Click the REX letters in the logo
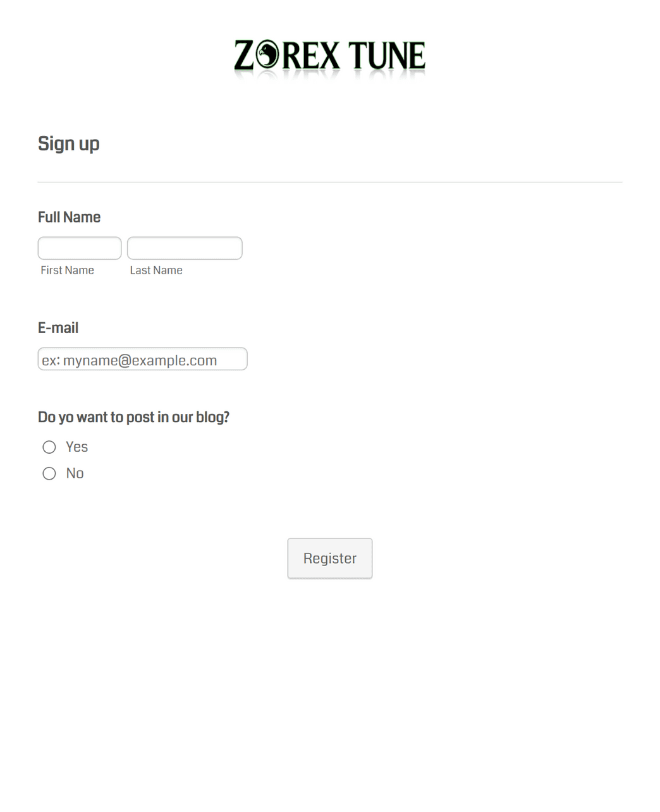This screenshot has height=812, width=660. tap(311, 56)
